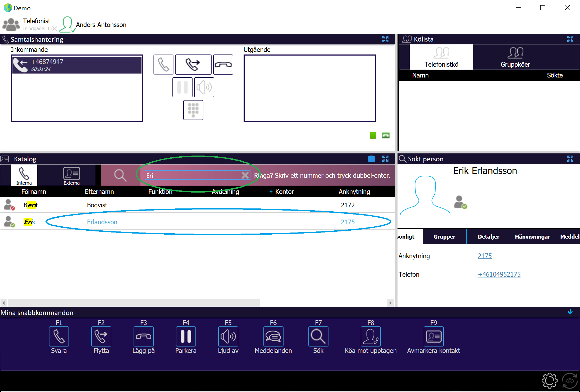Maximize the Kölista panel
Image resolution: width=580 pixels, height=392 pixels.
(570, 39)
